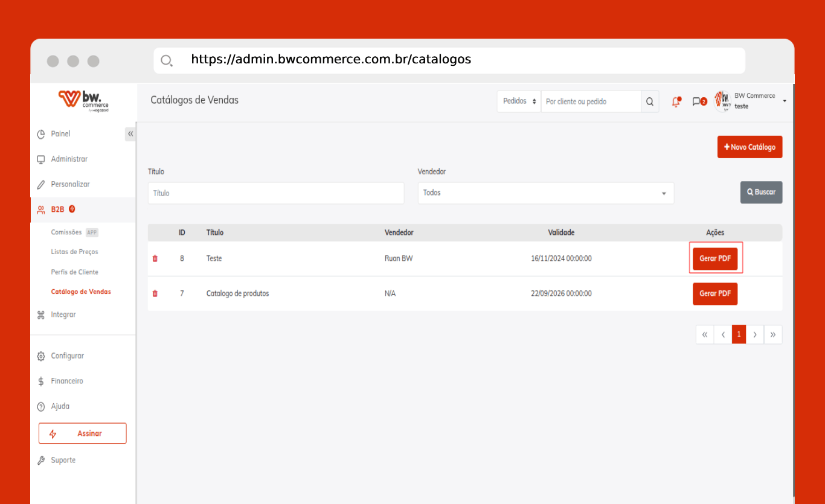Click the ID column header

182,232
